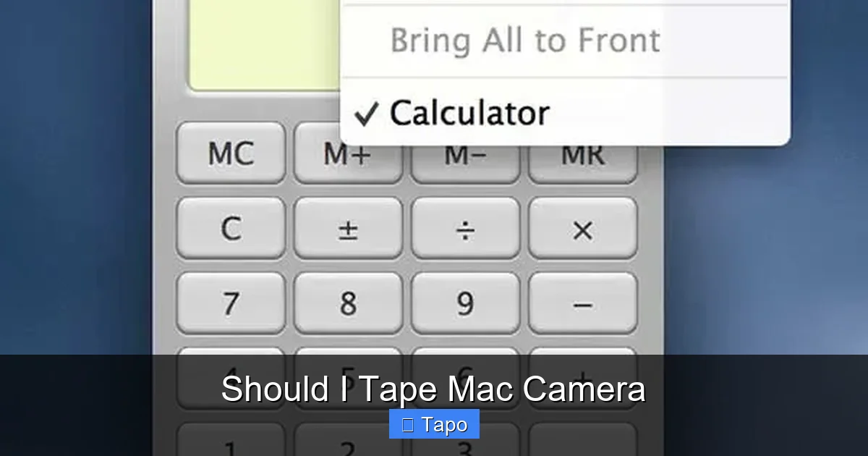This screenshot has height=456, width=868.
Task: Toggle the checkmark next to Calculator
Action: click(367, 112)
